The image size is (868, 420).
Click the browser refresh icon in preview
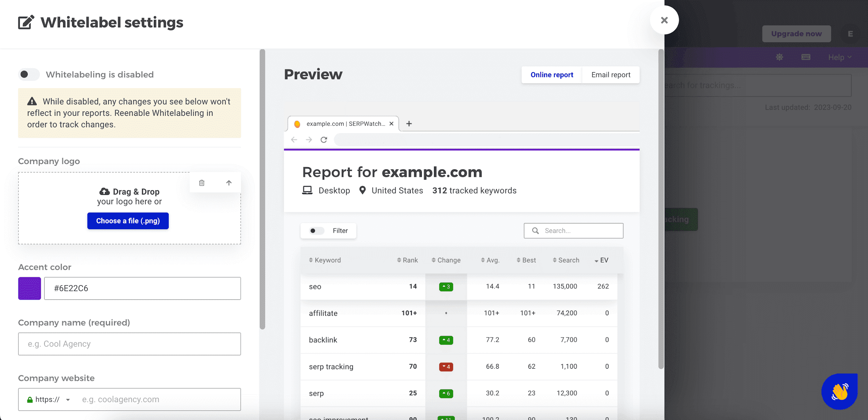point(324,140)
